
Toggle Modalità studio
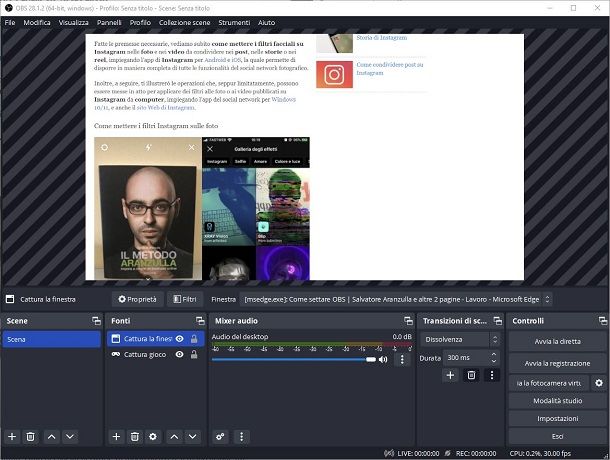557,400
